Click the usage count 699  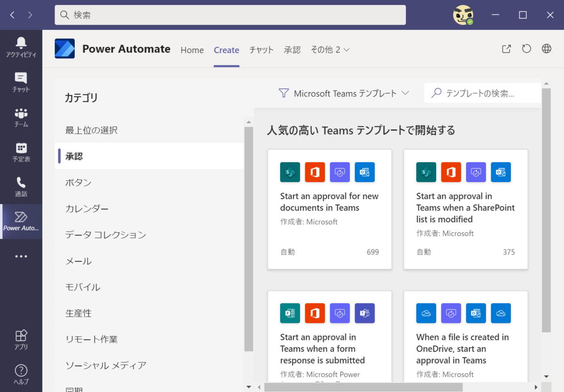point(373,252)
